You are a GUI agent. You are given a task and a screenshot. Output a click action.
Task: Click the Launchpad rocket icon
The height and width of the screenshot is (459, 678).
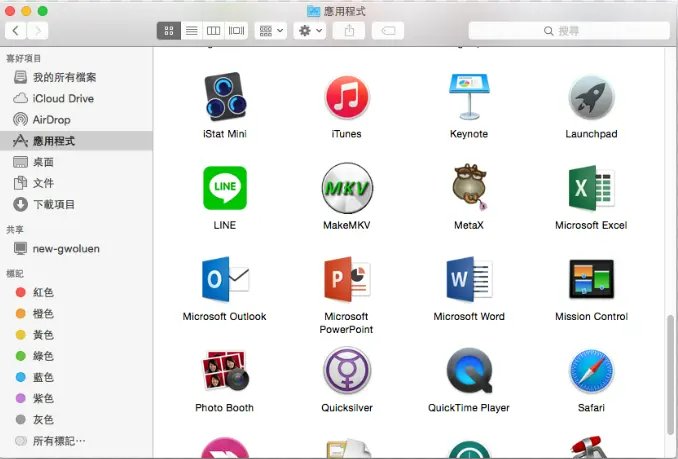(591, 97)
